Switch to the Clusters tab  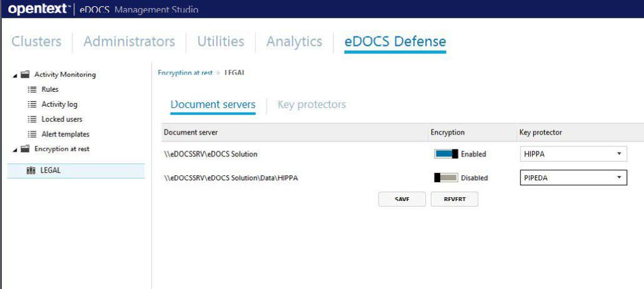(36, 41)
